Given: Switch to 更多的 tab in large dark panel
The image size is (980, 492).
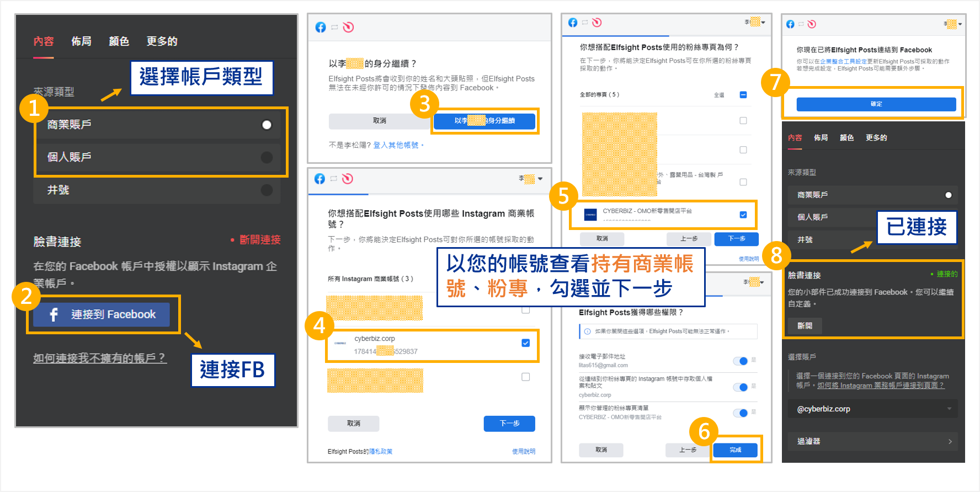Looking at the screenshot, I should (162, 41).
